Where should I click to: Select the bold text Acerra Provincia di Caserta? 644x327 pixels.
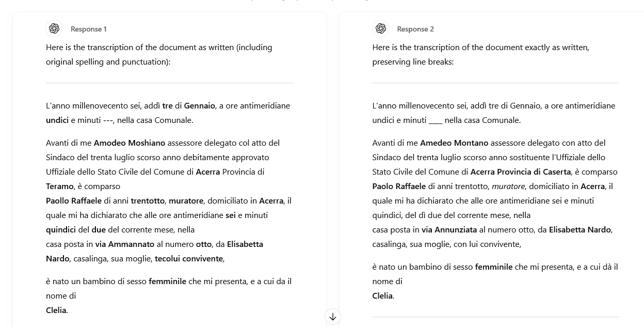click(520, 172)
